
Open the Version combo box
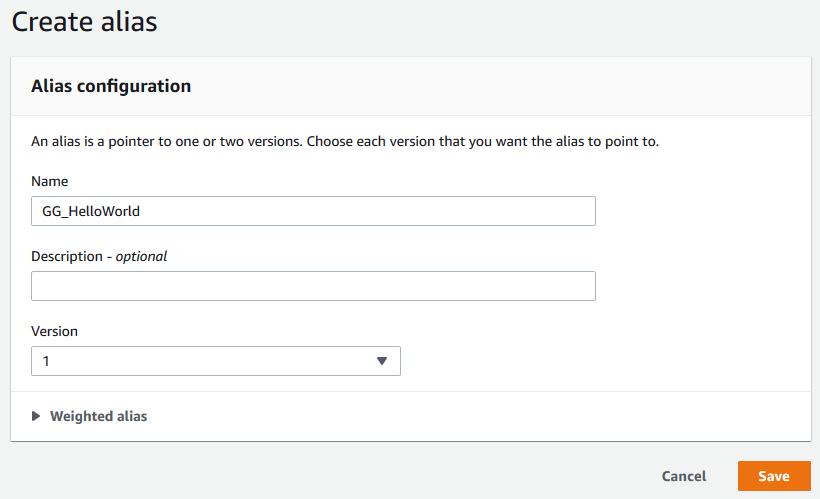point(215,361)
